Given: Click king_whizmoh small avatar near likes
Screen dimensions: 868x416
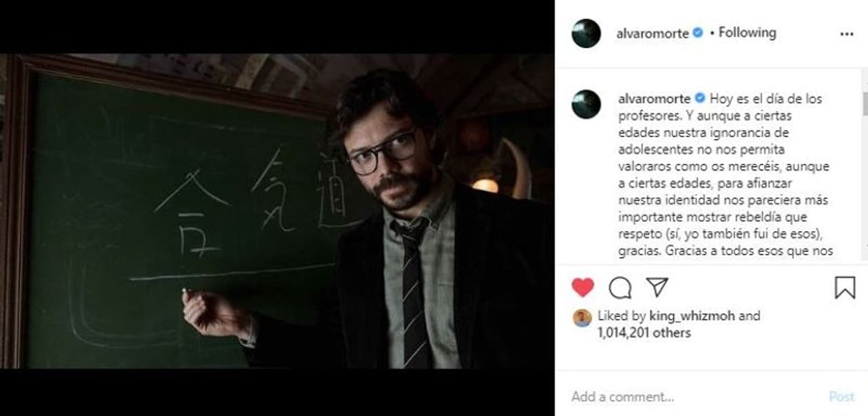Looking at the screenshot, I should click(x=582, y=318).
